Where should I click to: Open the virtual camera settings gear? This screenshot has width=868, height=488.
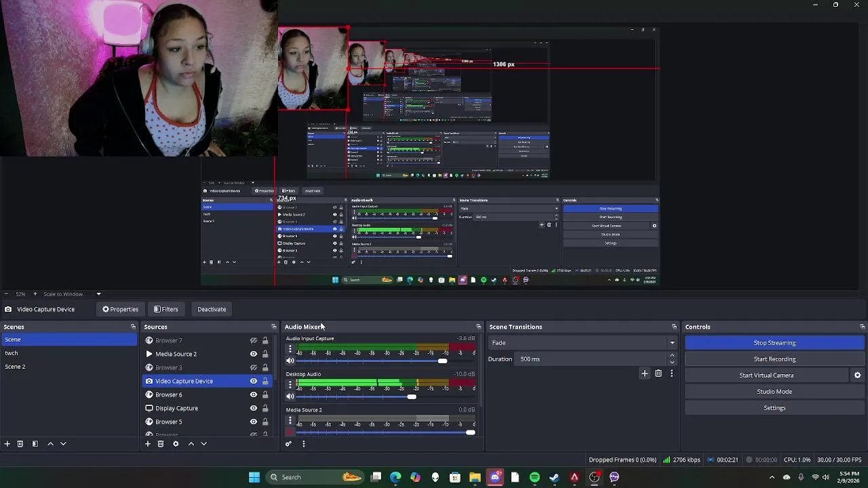pos(857,375)
